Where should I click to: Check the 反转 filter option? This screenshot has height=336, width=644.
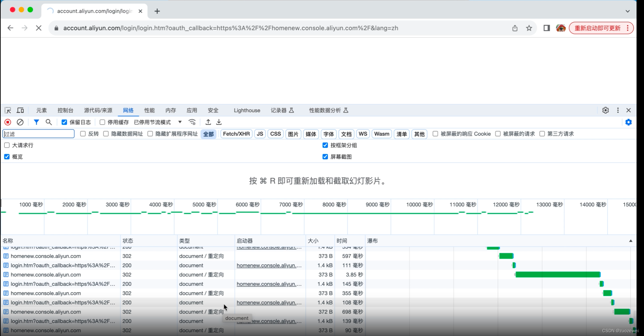coord(83,134)
